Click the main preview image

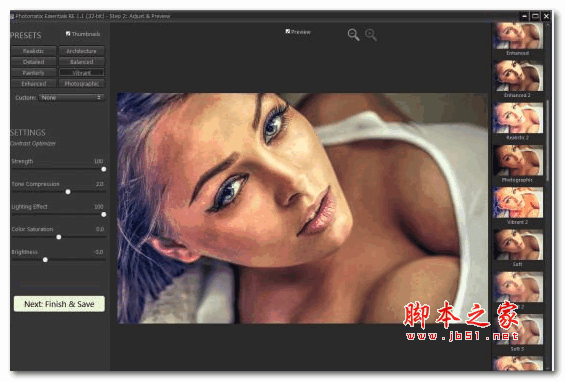point(302,208)
